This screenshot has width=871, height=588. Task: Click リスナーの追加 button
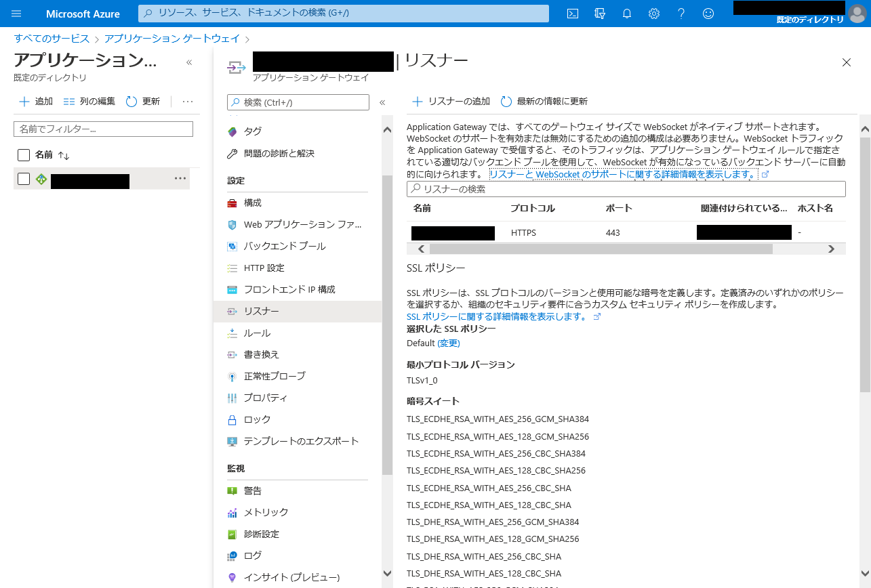click(451, 102)
